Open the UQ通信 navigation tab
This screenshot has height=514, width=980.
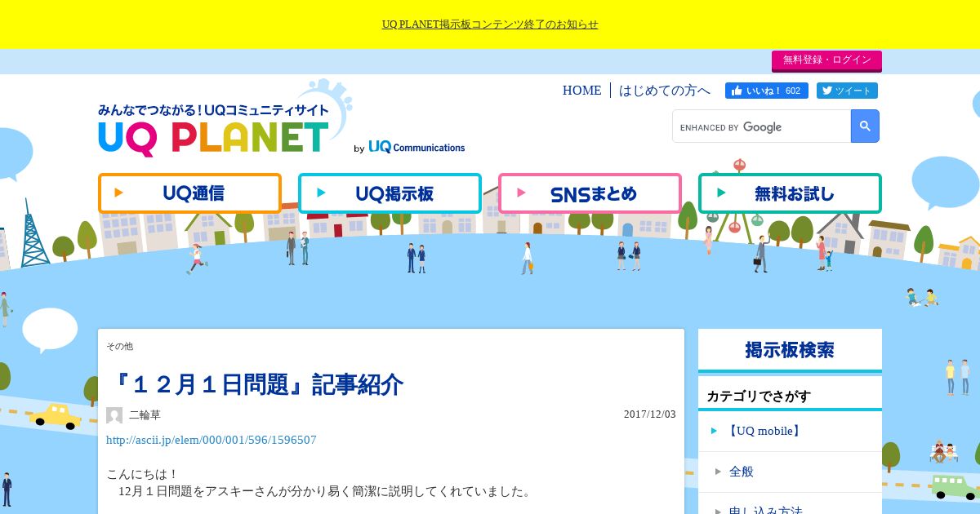pos(189,193)
